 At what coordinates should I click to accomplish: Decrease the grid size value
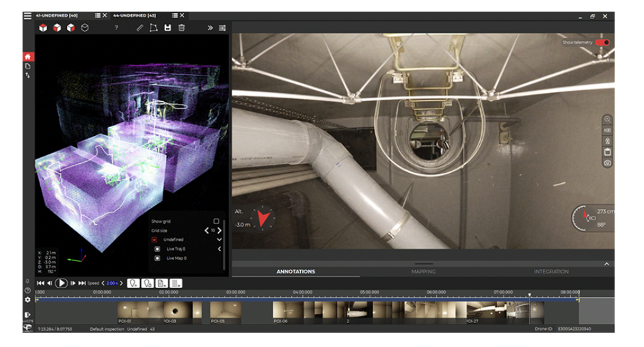[206, 230]
